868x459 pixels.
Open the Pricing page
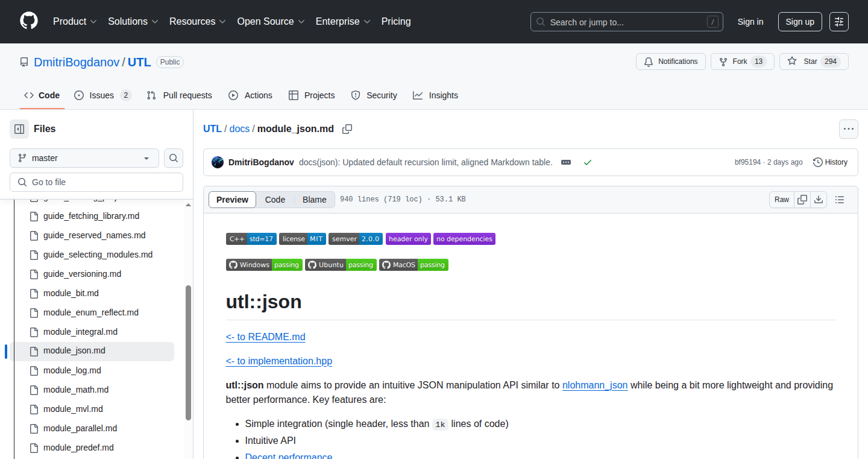[396, 22]
